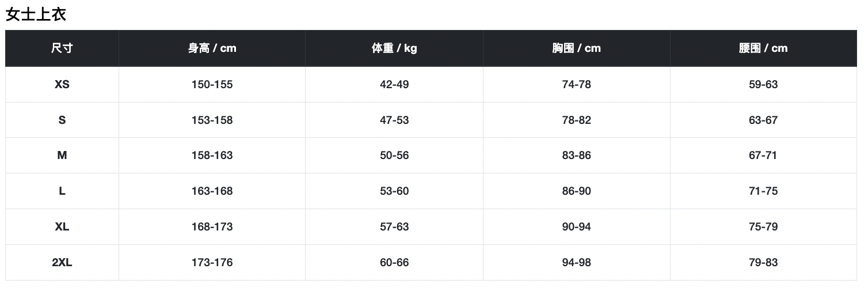Click waist cell 59-63
868x295 pixels.
pos(763,85)
